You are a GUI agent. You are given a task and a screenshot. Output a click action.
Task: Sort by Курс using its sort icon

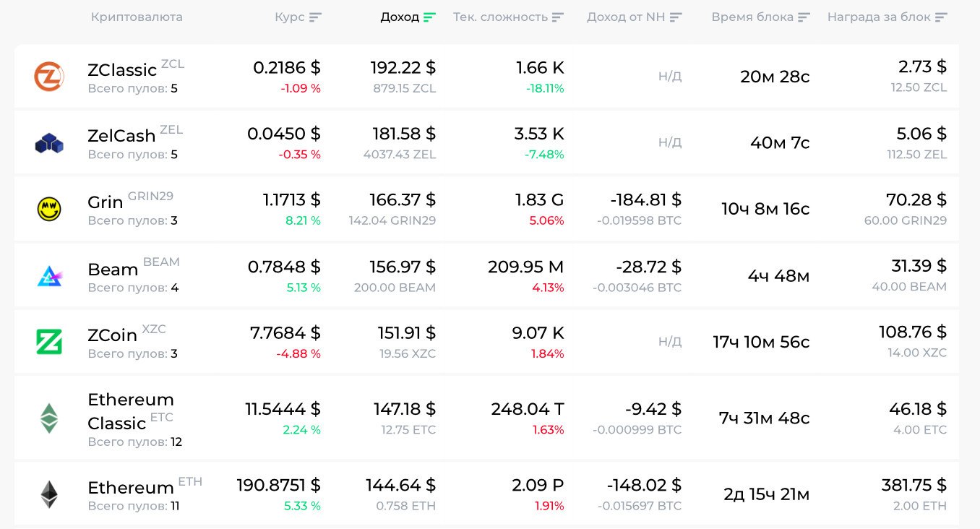315,17
